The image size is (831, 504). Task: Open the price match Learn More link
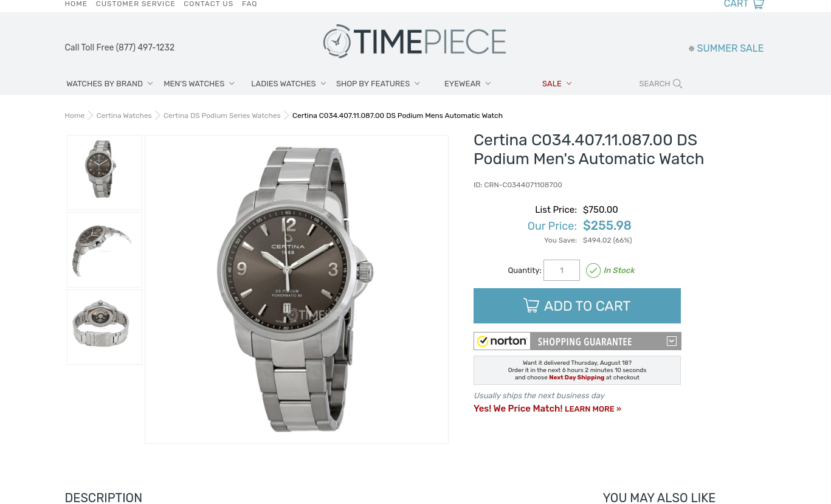tap(593, 409)
